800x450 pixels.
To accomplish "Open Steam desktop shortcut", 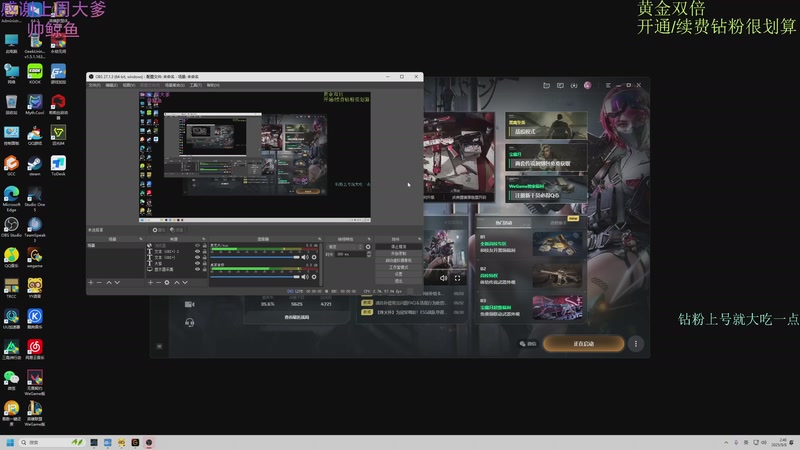I will [35, 166].
